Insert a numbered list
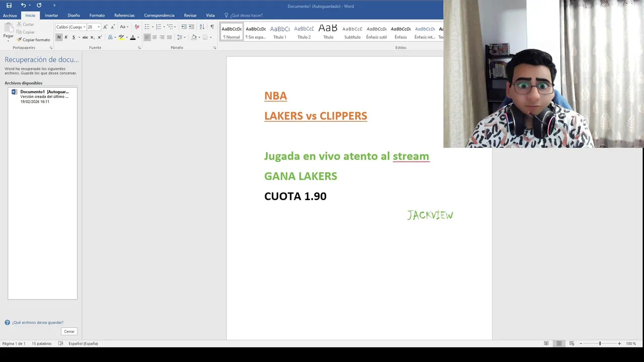Viewport: 644px width, 362px height. [x=158, y=27]
